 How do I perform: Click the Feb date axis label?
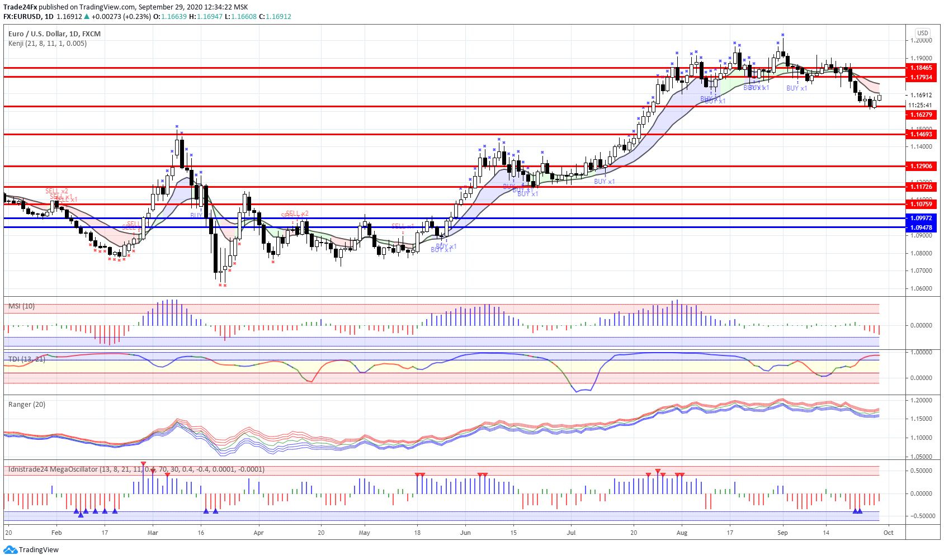(x=56, y=533)
